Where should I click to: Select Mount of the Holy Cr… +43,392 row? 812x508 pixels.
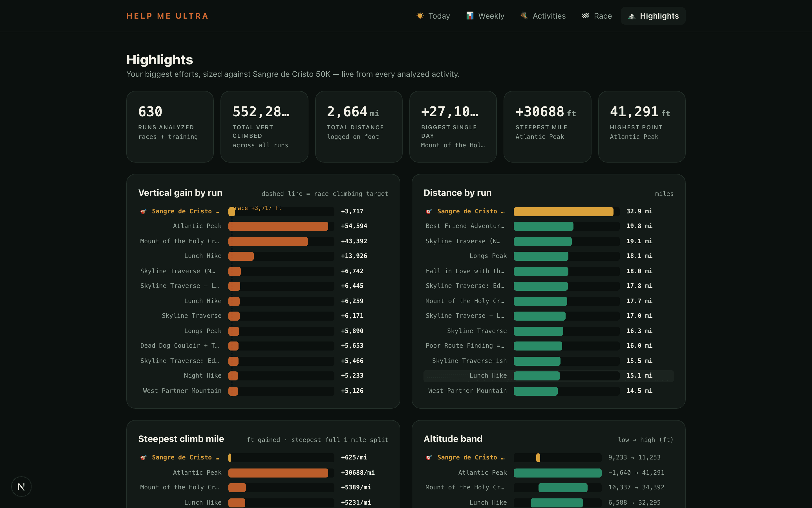pos(263,241)
